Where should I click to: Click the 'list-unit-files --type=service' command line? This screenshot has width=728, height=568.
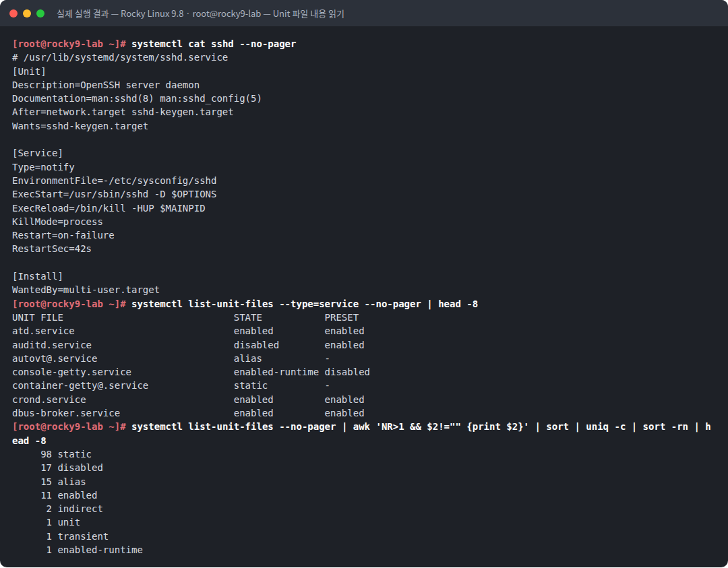pos(305,304)
